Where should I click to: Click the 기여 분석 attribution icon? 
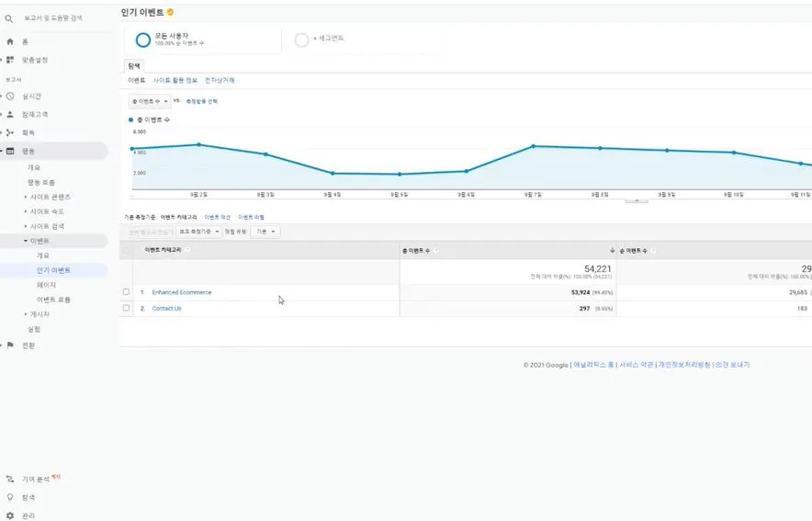click(x=10, y=479)
